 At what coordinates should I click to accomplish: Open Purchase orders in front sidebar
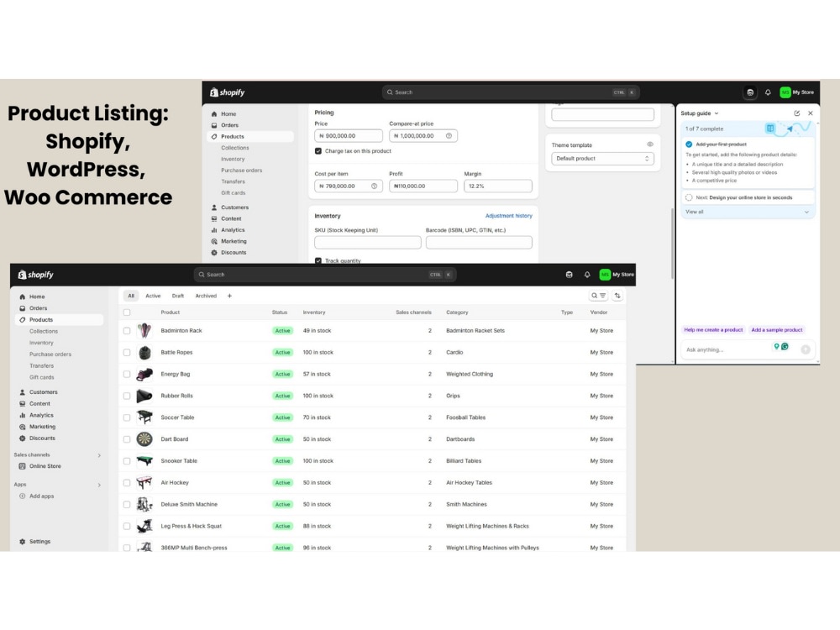(50, 354)
